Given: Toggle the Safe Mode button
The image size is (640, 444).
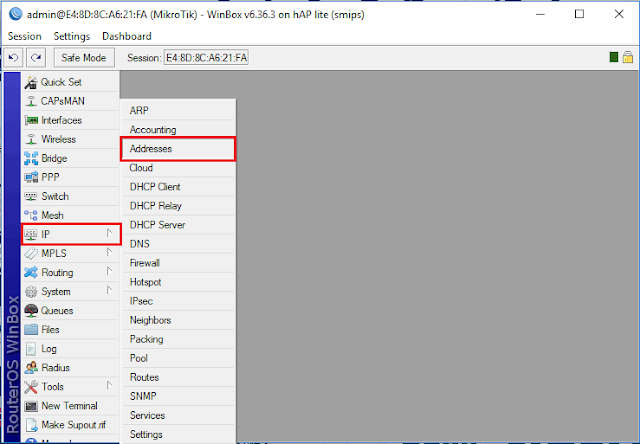Looking at the screenshot, I should [x=84, y=58].
